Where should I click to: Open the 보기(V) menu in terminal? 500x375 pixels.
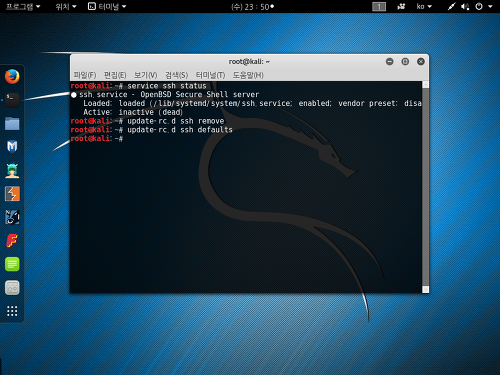(x=145, y=75)
